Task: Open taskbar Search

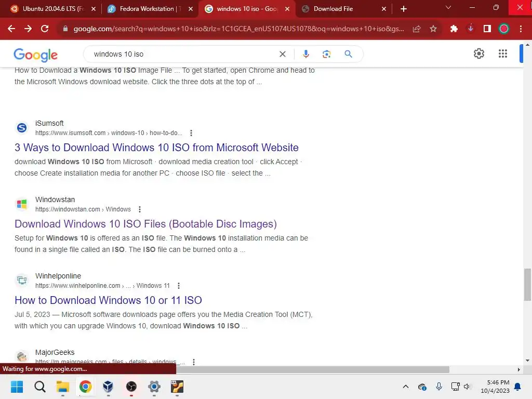Action: (39, 387)
